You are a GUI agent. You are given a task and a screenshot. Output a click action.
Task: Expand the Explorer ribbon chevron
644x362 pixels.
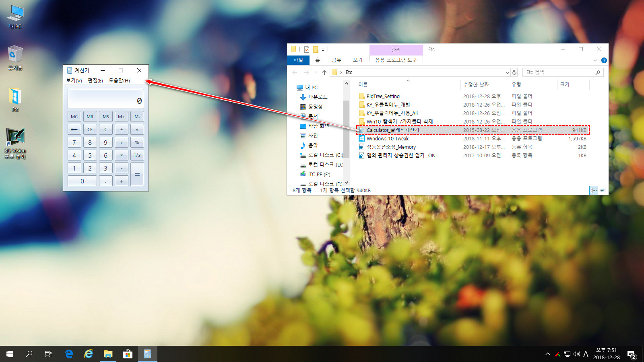pos(595,60)
